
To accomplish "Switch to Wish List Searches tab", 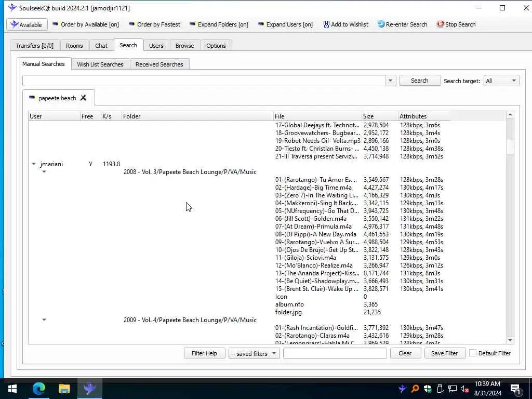I will click(100, 64).
